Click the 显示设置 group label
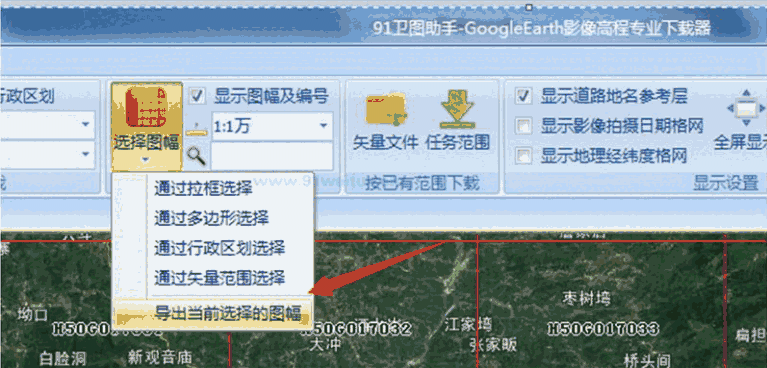This screenshot has width=767, height=368. (725, 183)
